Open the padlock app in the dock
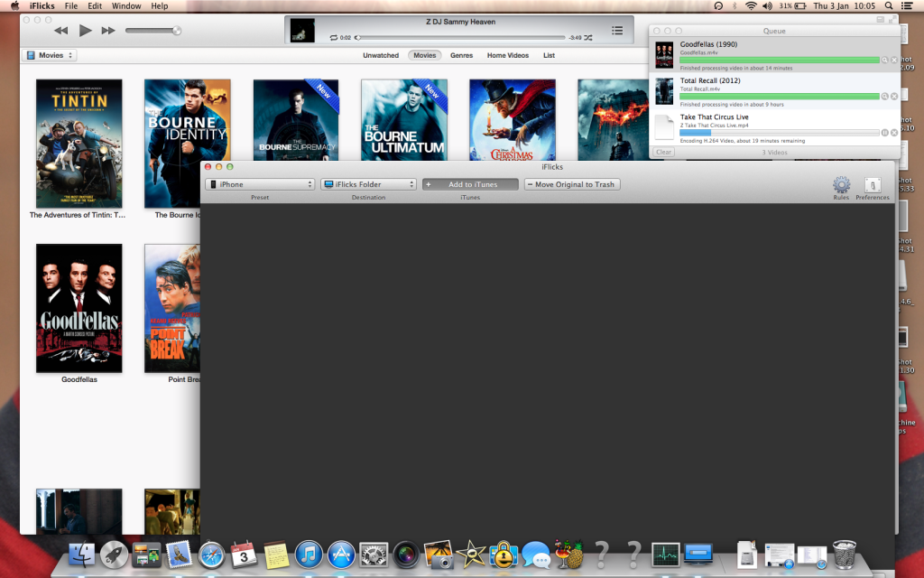The width and height of the screenshot is (924, 578). 504,555
